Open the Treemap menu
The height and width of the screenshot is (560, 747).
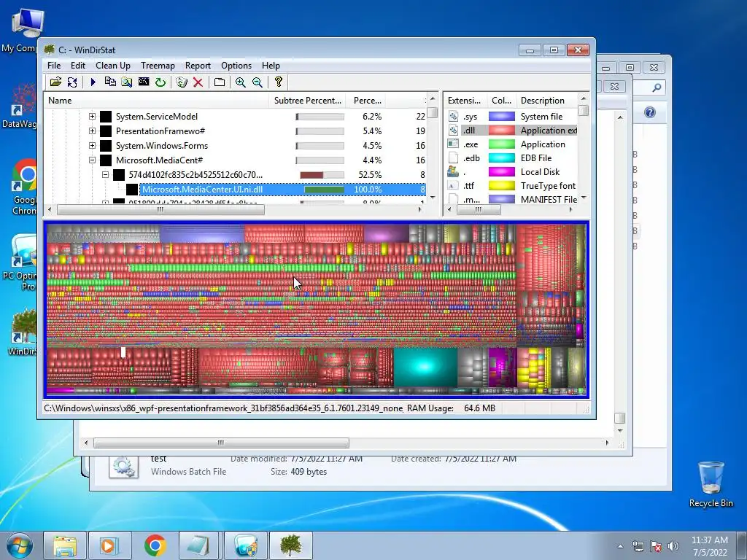(x=158, y=66)
